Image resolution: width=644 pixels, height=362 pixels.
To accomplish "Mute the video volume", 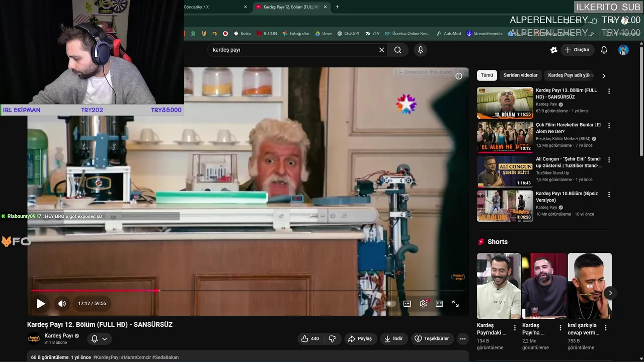I will click(x=62, y=304).
